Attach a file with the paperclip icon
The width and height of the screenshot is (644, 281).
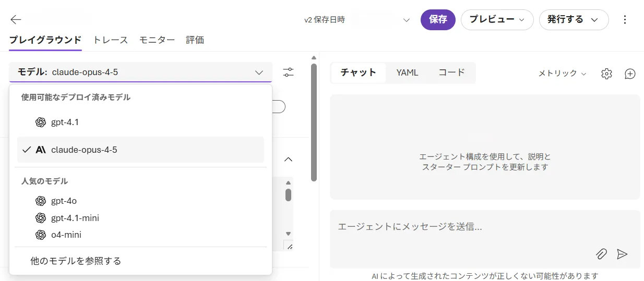pyautogui.click(x=601, y=254)
